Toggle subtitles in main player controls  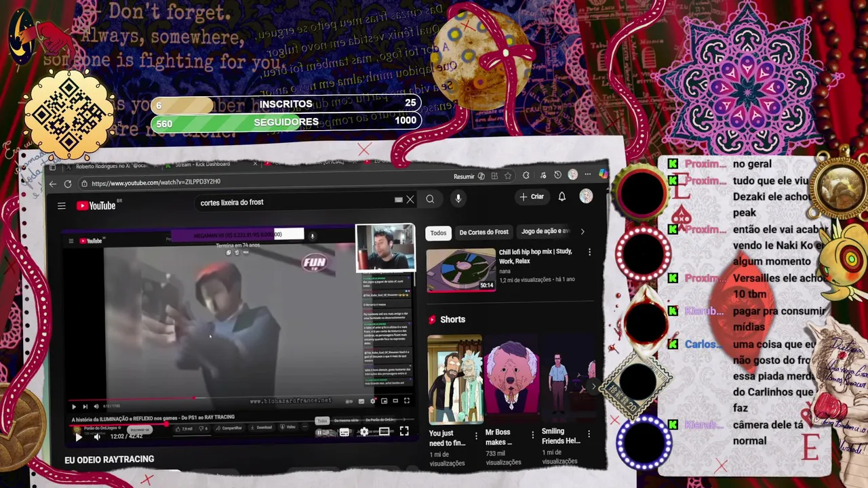[x=344, y=432]
